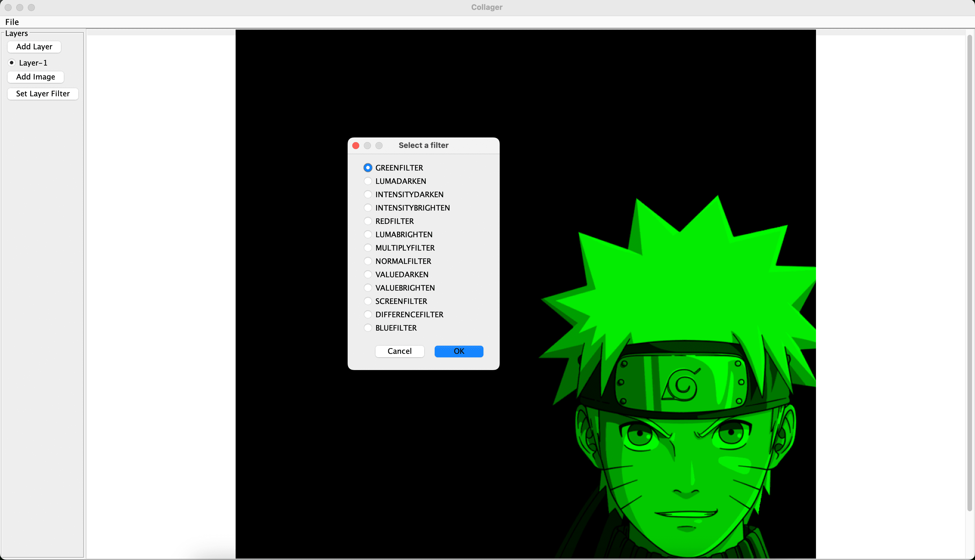Pick the REDFILTER option
Screen dimensions: 975x560
(x=368, y=221)
